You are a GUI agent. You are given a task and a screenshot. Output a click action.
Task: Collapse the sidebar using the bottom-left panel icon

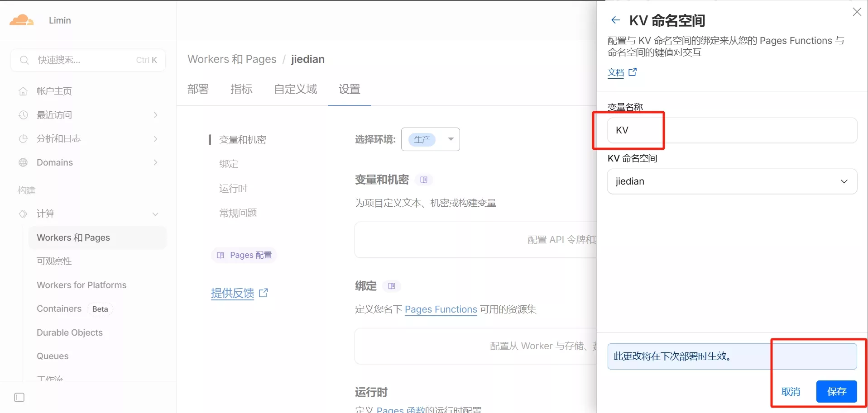pos(19,397)
